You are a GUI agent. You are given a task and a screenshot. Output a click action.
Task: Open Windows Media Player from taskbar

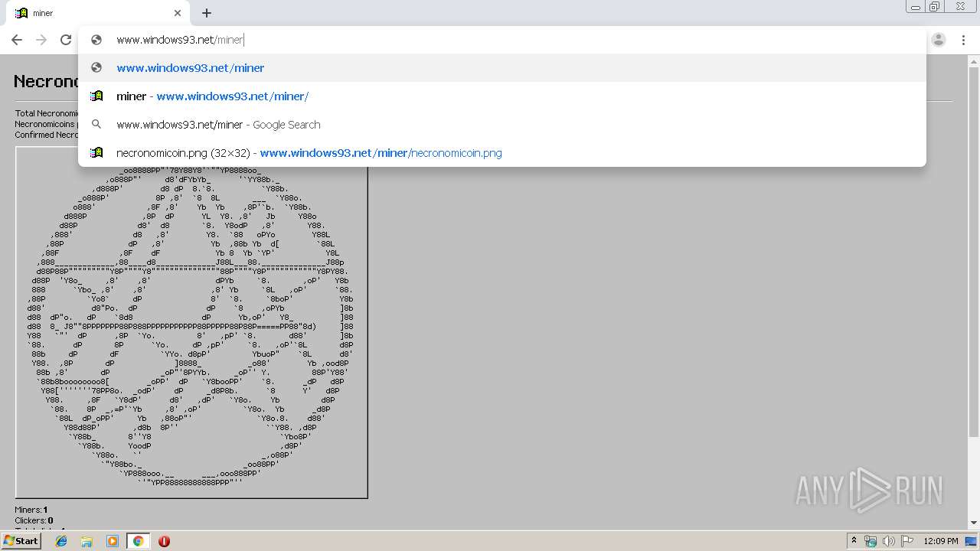click(113, 541)
